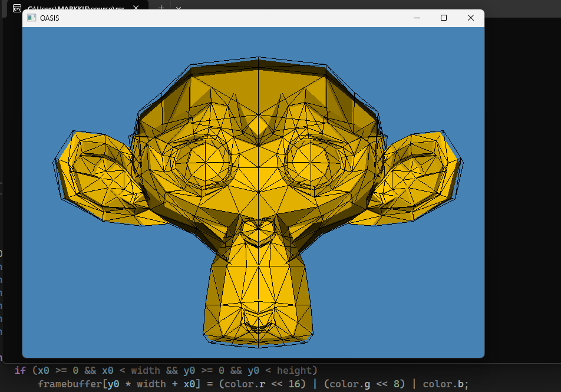The image size is (561, 392).
Task: Click 'color.b;' at end of code line
Action: [445, 384]
